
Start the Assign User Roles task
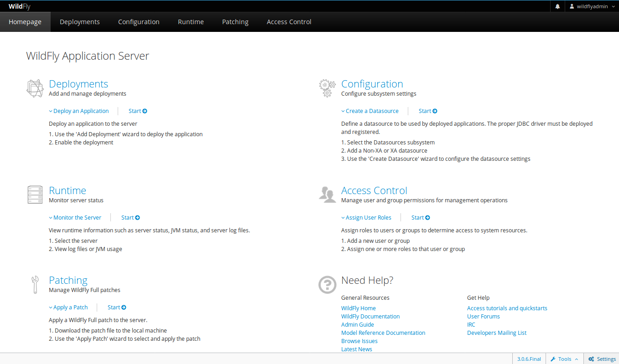pos(421,217)
